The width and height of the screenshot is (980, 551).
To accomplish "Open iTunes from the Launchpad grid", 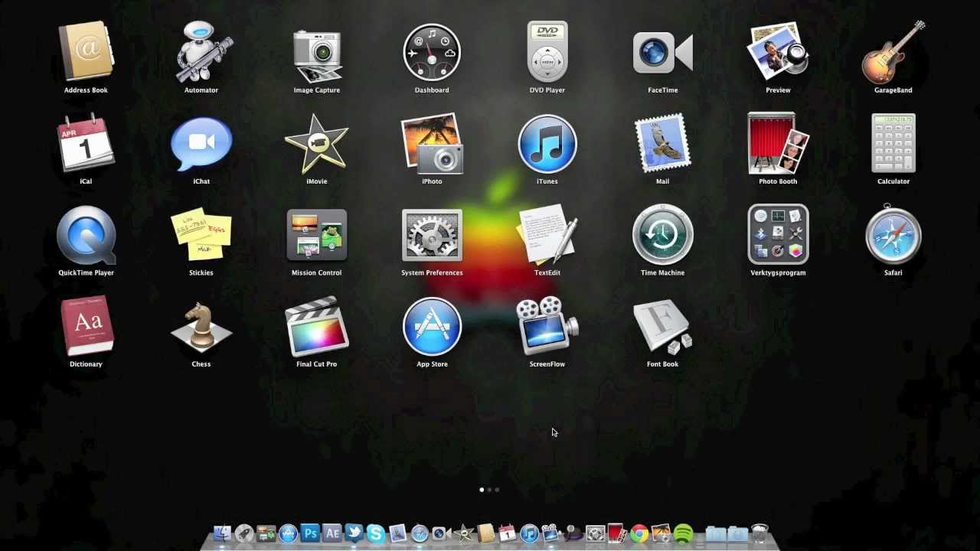I will 547,143.
